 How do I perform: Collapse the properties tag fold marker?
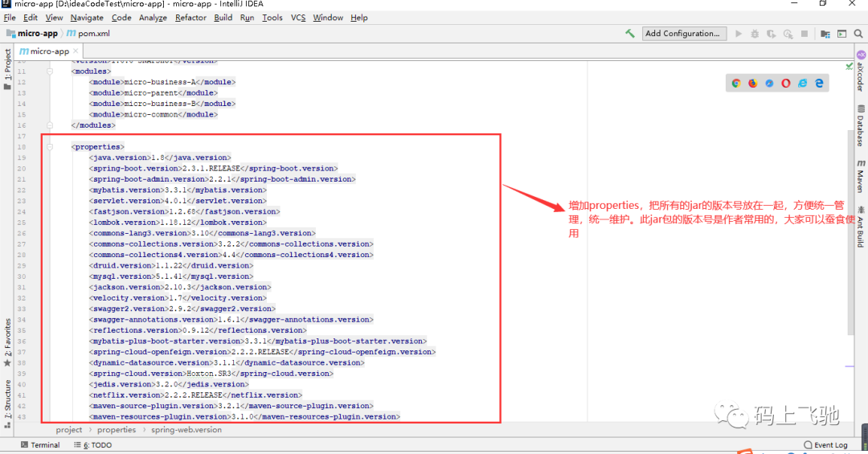click(x=50, y=147)
